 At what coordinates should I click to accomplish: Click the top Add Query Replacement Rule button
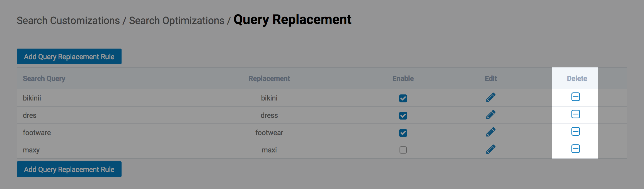coord(69,57)
